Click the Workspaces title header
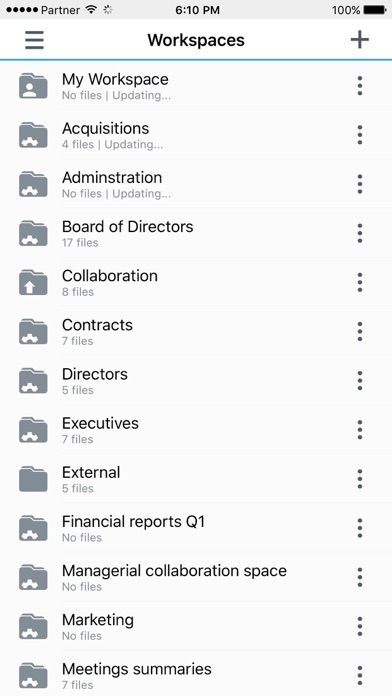This screenshot has width=392, height=696. (196, 40)
